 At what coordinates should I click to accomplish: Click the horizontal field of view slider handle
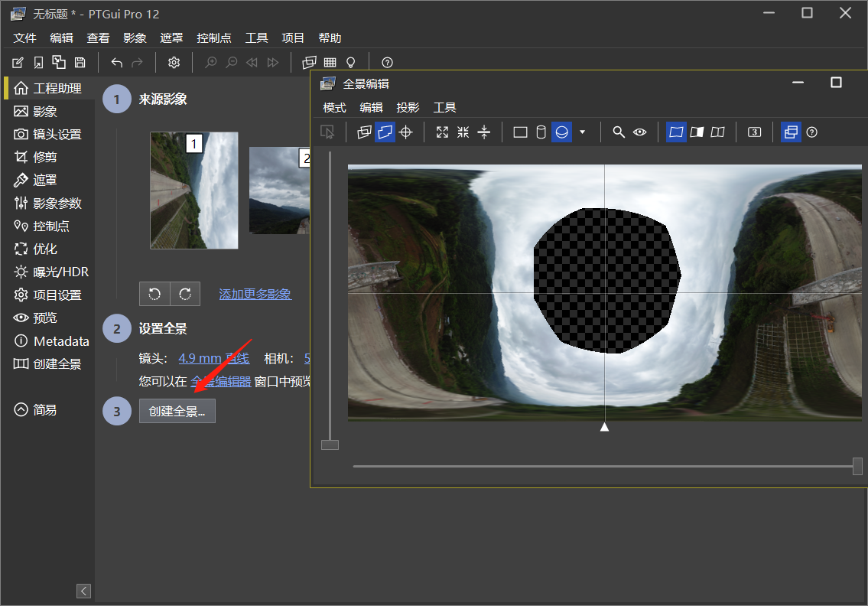click(x=857, y=466)
